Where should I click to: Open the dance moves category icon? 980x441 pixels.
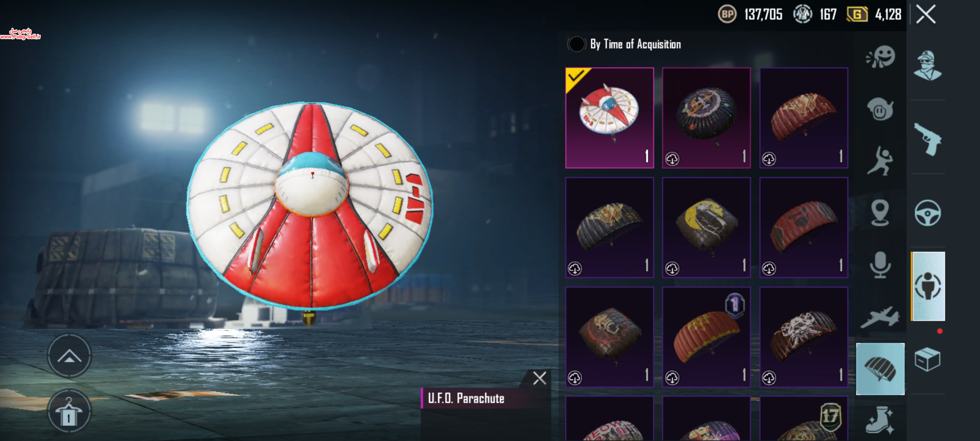click(x=880, y=161)
